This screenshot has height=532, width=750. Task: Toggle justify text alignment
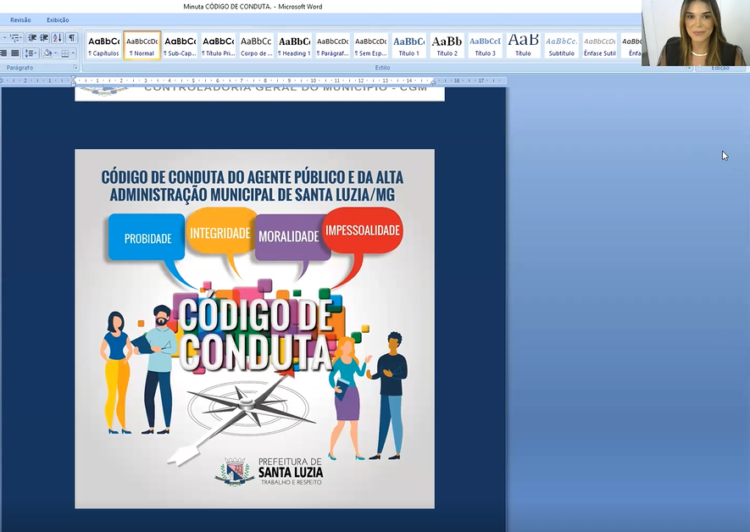point(15,53)
